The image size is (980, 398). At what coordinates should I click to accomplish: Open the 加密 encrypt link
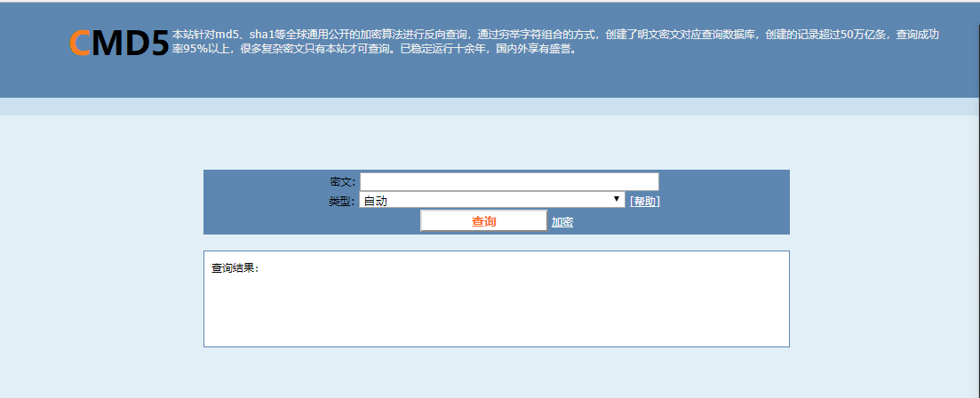(x=562, y=222)
